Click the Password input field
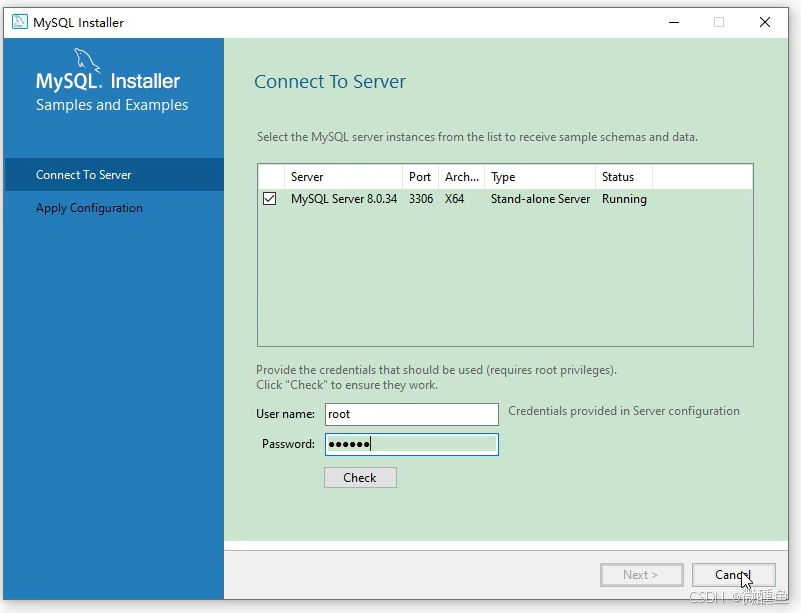The image size is (801, 613). pyautogui.click(x=411, y=444)
